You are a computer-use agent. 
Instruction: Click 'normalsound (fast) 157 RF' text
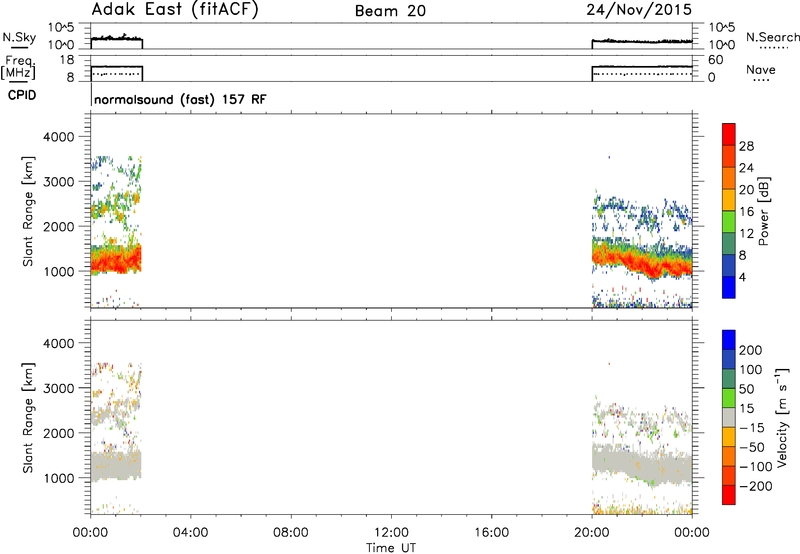(x=180, y=99)
